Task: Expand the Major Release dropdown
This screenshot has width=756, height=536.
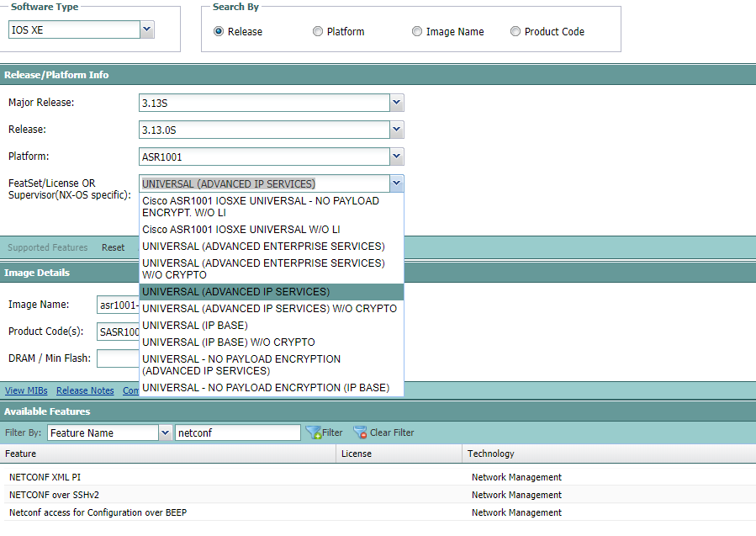Action: (x=396, y=103)
